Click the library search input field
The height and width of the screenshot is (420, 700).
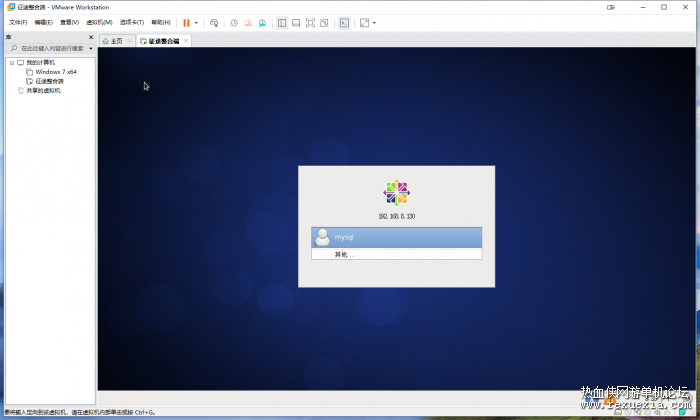point(52,48)
